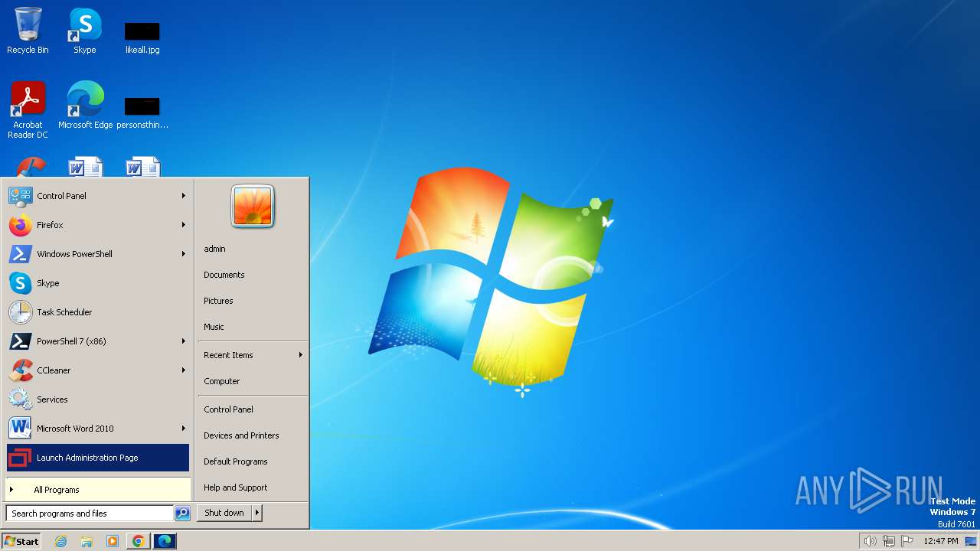Click the CCleaner icon in Start menu
The width and height of the screenshot is (980, 551).
pos(20,370)
